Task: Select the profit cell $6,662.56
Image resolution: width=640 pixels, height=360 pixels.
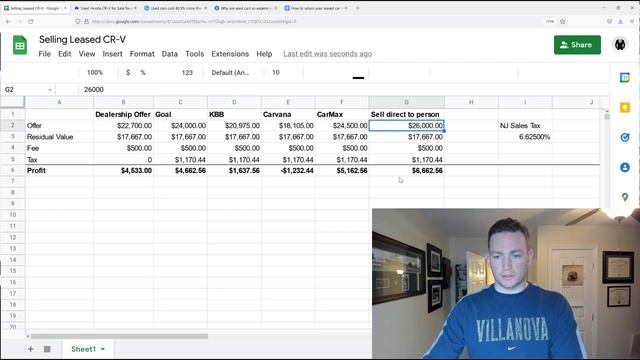Action: (407, 171)
